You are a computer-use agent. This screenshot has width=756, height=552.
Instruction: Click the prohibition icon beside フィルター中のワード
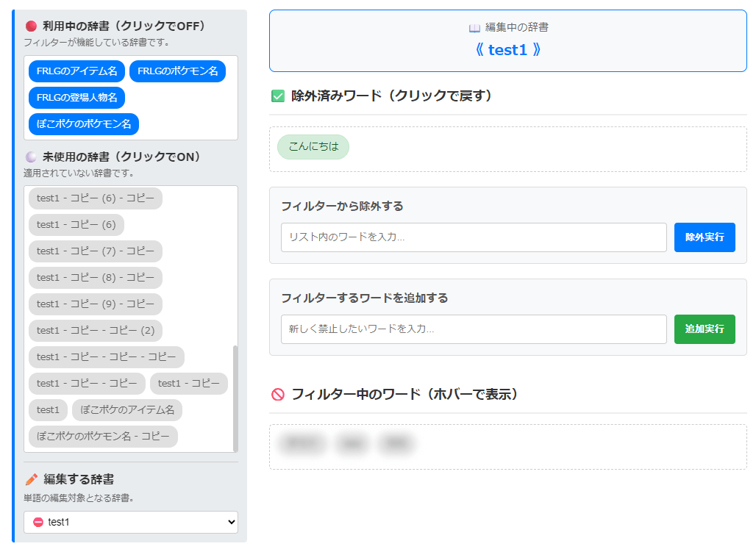click(279, 393)
